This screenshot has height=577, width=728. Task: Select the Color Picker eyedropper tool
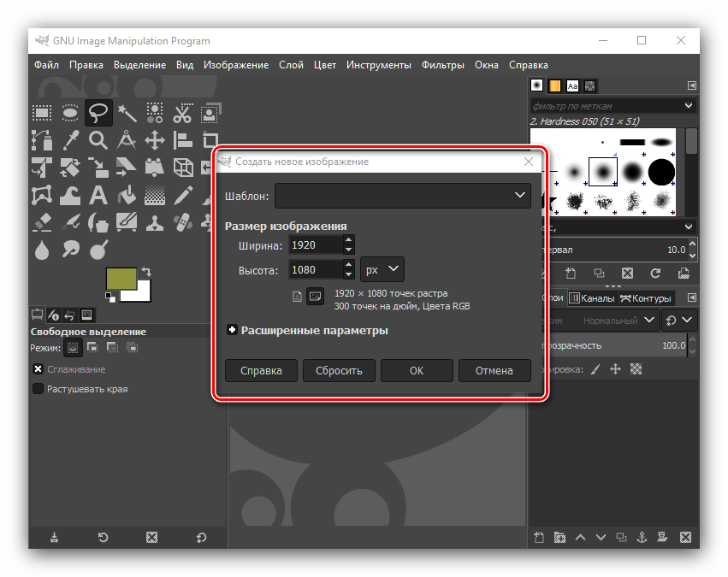(70, 140)
